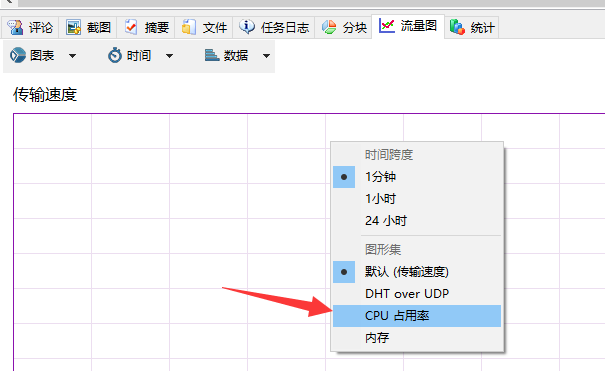Screen dimensions: 605x371
Task: Open the 统计 tab
Action: coord(471,27)
